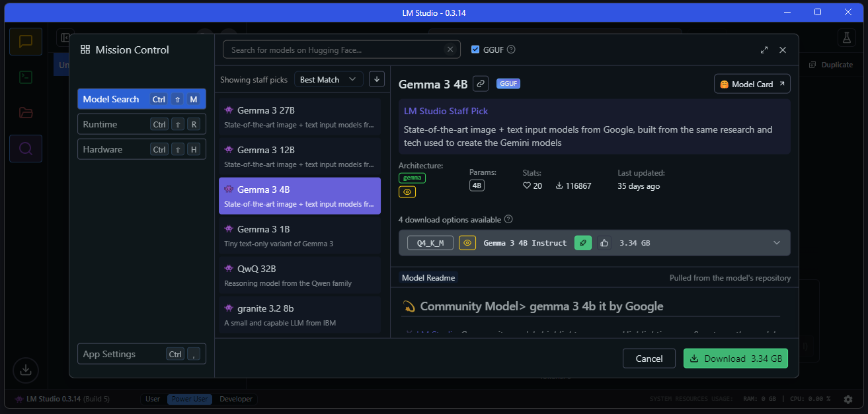Open the Developer terminal icon in sidebar
This screenshot has width=868, height=414.
[26, 77]
